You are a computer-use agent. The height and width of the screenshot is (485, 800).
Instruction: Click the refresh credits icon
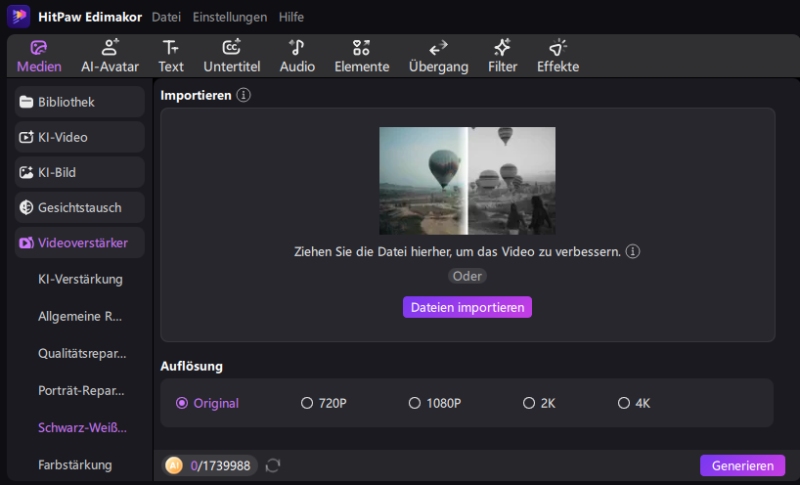click(273, 465)
